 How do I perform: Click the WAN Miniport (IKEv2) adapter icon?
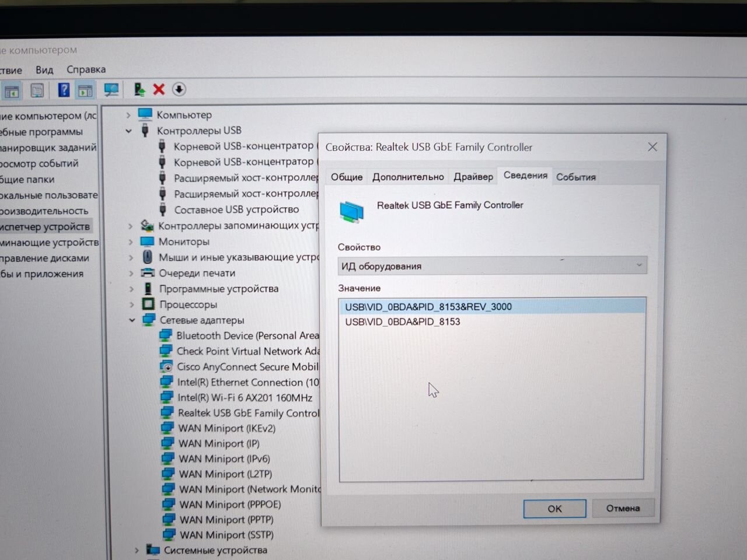[x=167, y=428]
